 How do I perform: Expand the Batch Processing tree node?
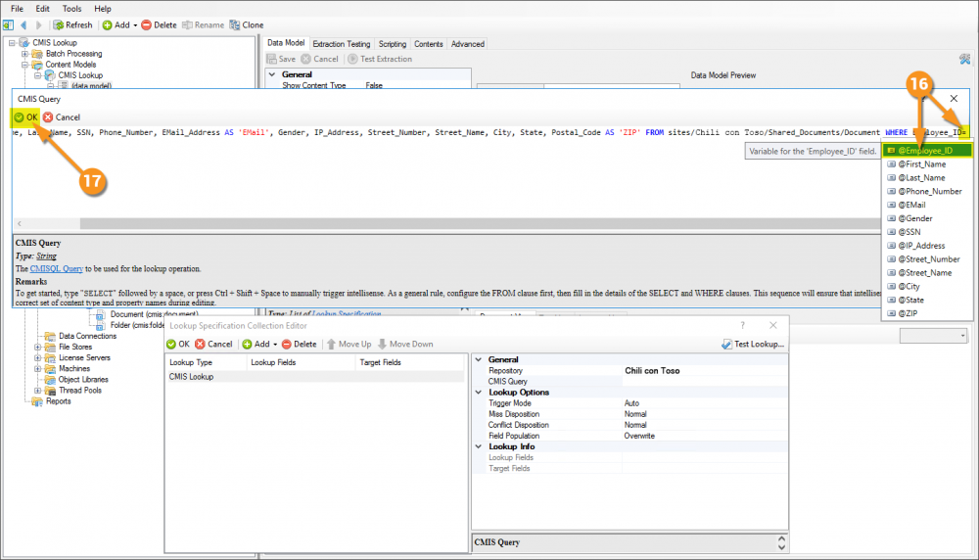coord(25,54)
